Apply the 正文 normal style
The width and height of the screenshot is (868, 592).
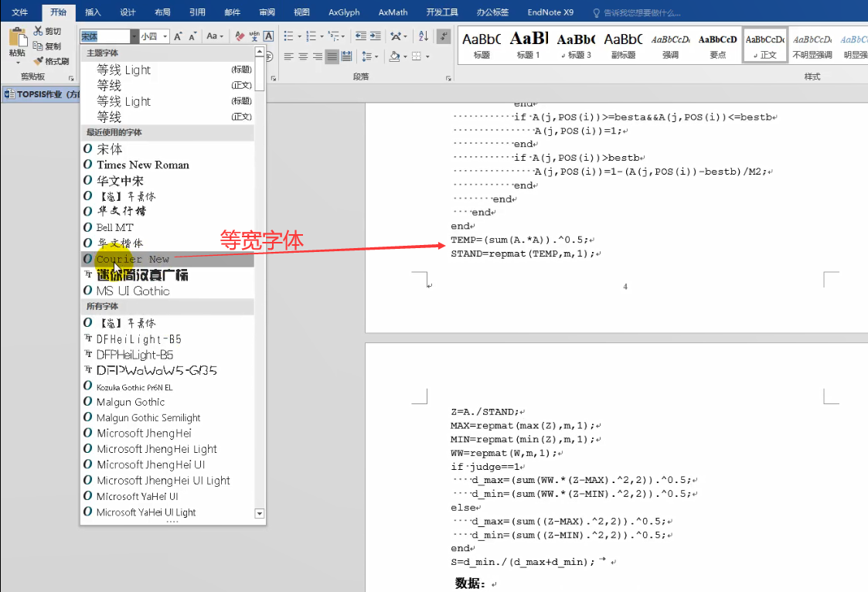[x=764, y=46]
